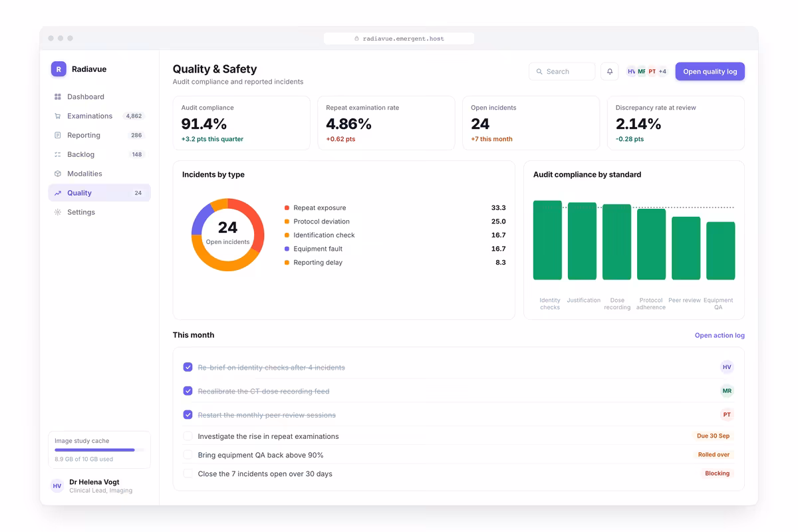
Task: Click the Repeat examination rate 4.86% value
Action: [348, 124]
